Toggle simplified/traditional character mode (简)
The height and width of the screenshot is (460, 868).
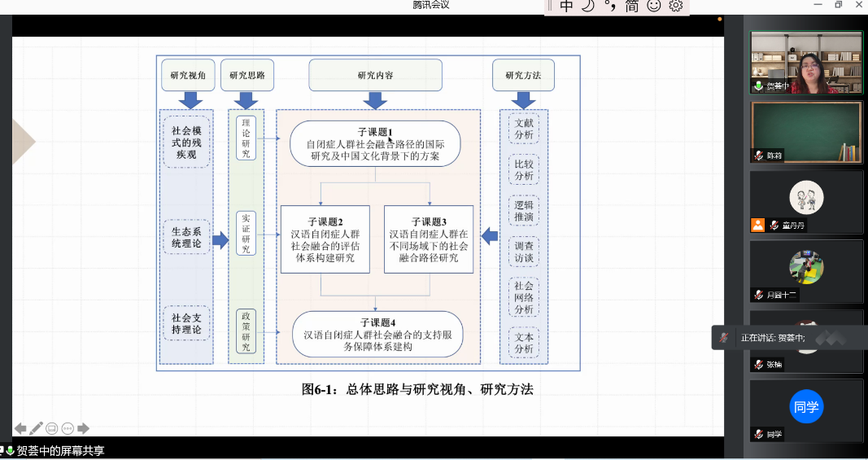[632, 7]
